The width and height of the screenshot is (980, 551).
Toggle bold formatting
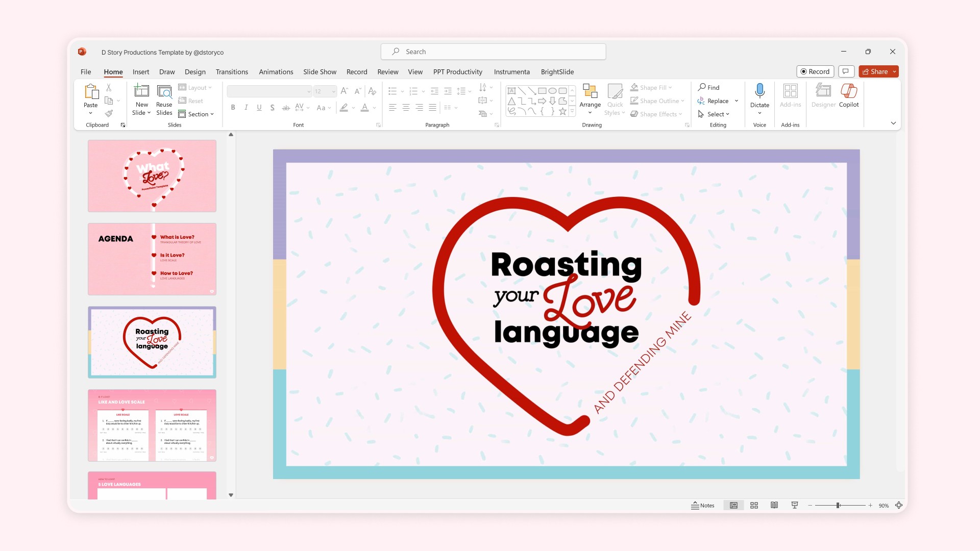coord(233,107)
